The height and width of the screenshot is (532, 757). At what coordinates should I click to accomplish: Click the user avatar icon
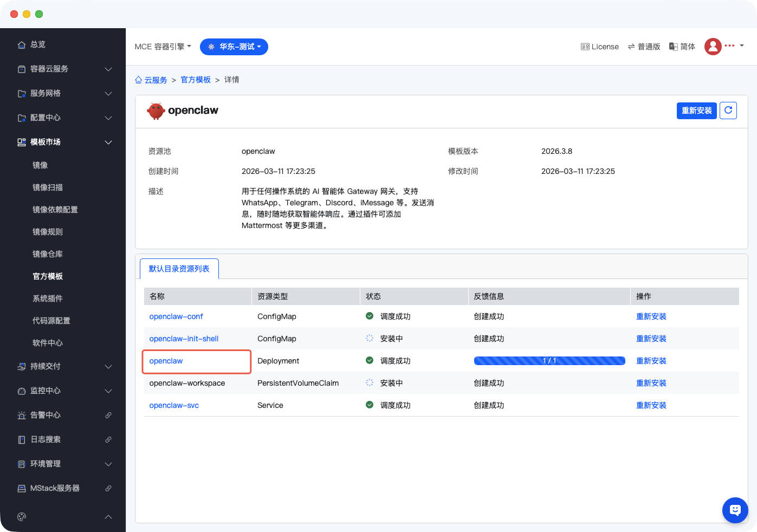point(713,47)
